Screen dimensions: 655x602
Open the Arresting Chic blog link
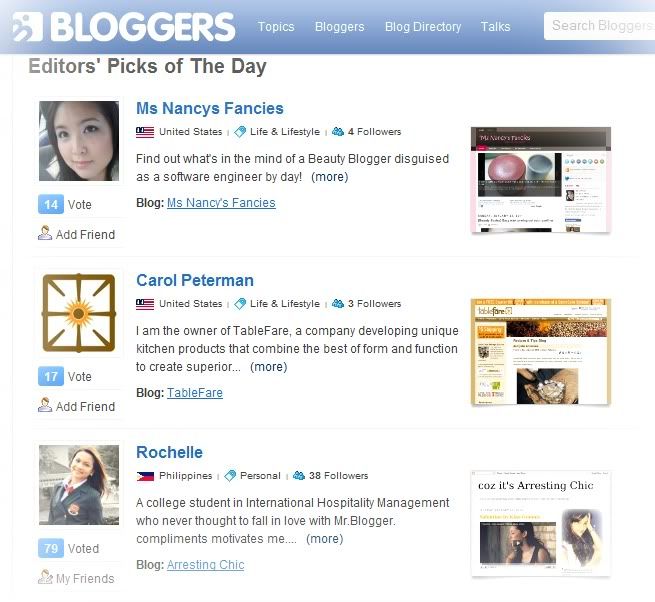click(x=206, y=565)
